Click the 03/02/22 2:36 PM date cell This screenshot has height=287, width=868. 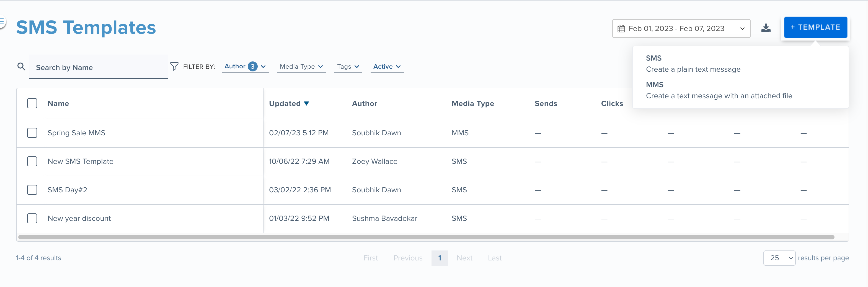[x=300, y=190]
